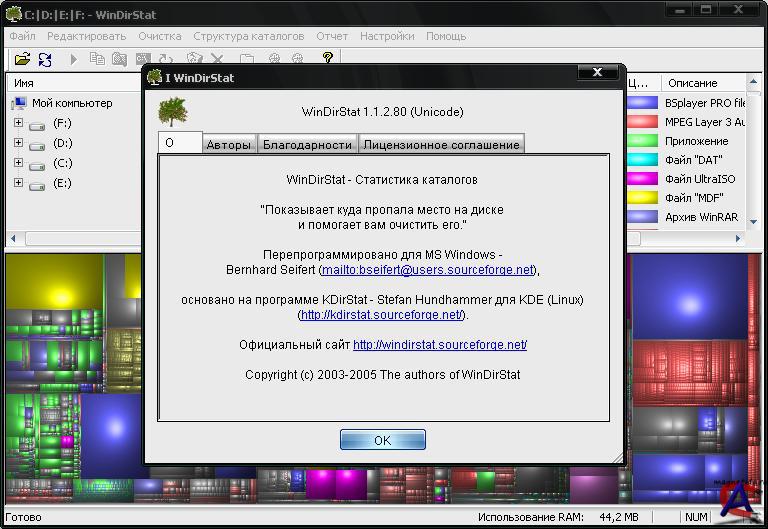This screenshot has width=768, height=529.
Task: Click the copy path toolbar icon
Action: pos(97,60)
